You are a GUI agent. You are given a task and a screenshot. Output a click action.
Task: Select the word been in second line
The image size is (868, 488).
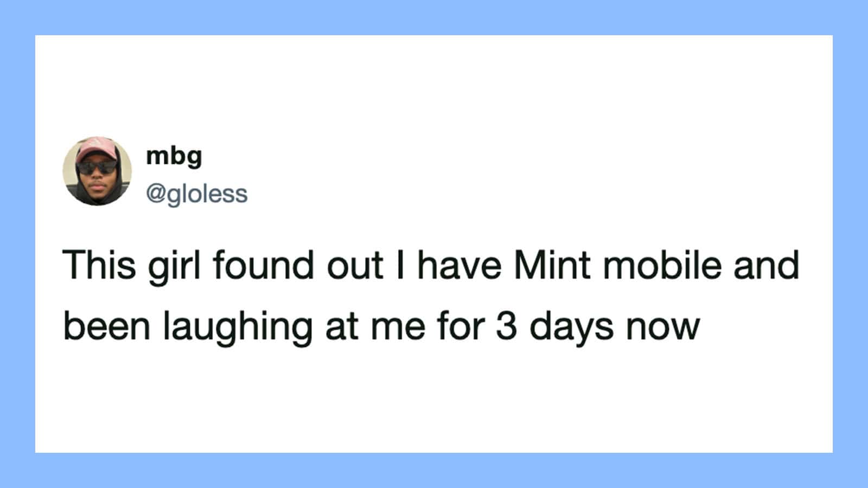[107, 326]
